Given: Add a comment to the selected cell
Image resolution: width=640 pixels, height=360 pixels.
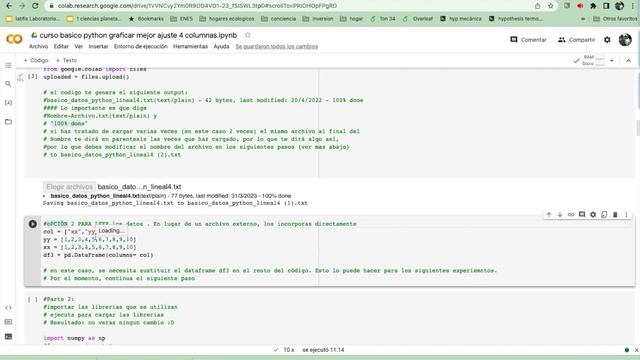Looking at the screenshot, I should tap(582, 215).
